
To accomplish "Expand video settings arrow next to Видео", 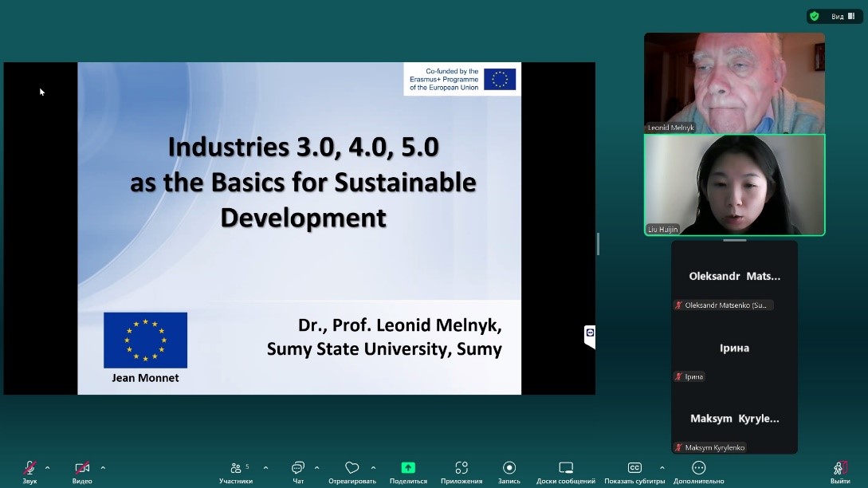I will pyautogui.click(x=103, y=468).
